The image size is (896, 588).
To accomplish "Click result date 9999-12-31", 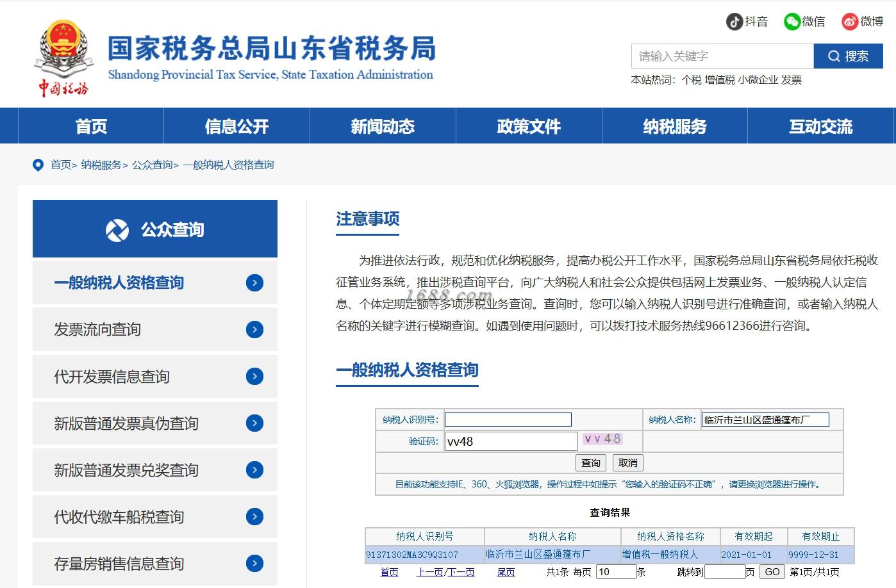I will 813,555.
